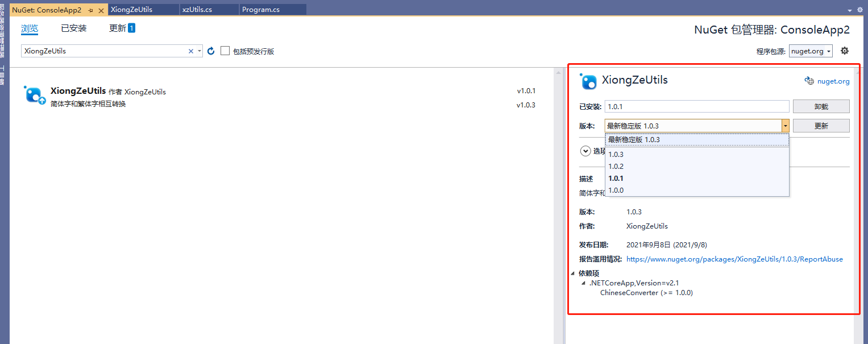Open the ReportAbuse link for XiongZeUtils

(734, 259)
